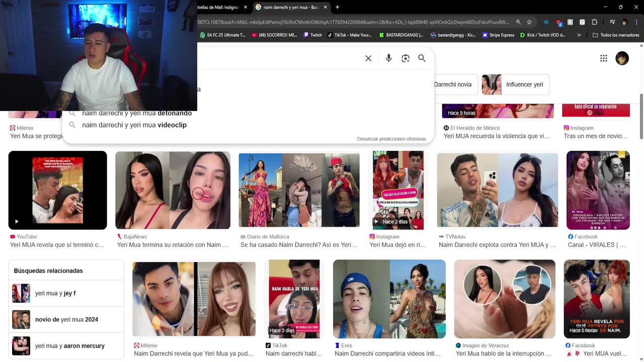Click 'Denunciar predicciones ofensivas' link
Image resolution: width=644 pixels, height=362 pixels.
tap(391, 139)
